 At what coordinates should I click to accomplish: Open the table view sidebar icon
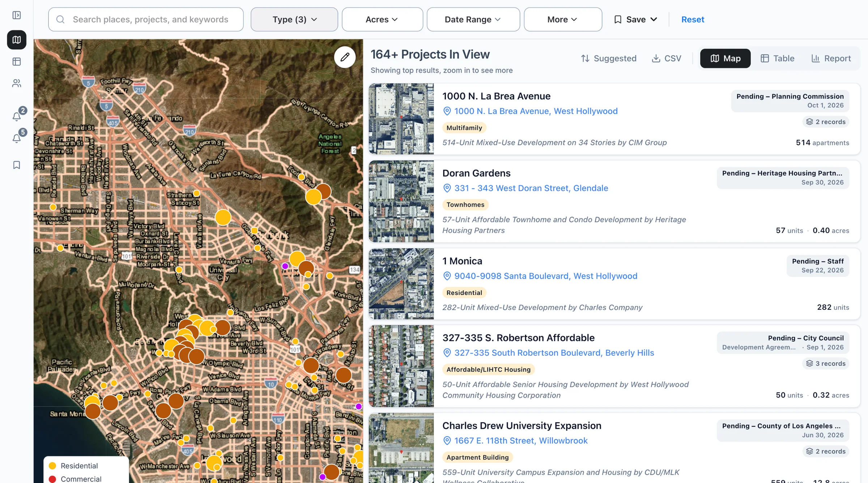pyautogui.click(x=17, y=62)
